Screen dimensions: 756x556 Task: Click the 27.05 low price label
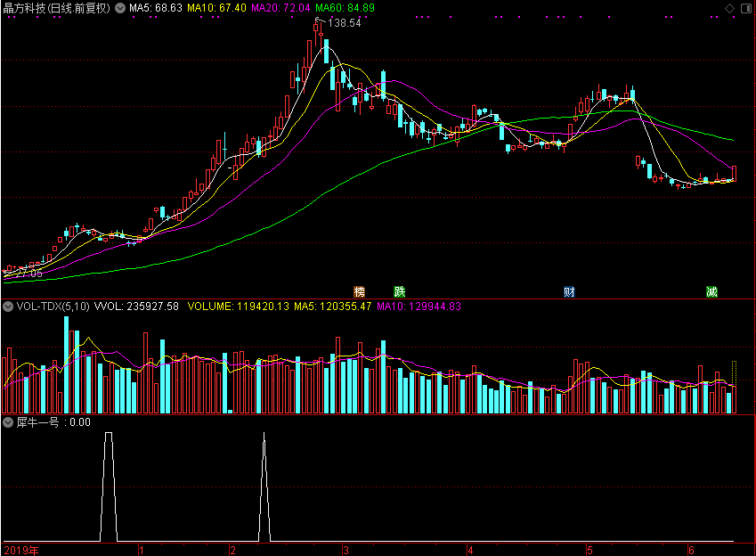pyautogui.click(x=28, y=274)
